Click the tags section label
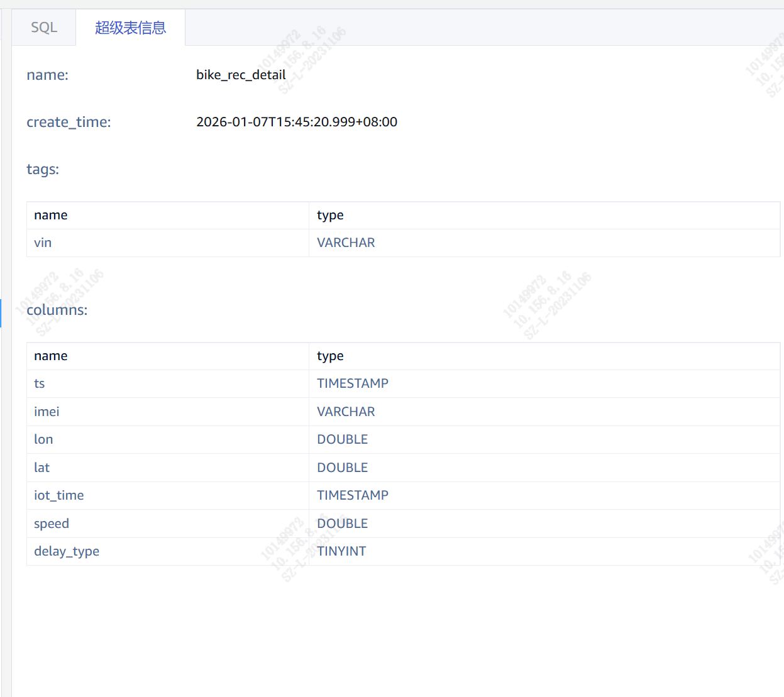784x697 pixels. coord(43,169)
